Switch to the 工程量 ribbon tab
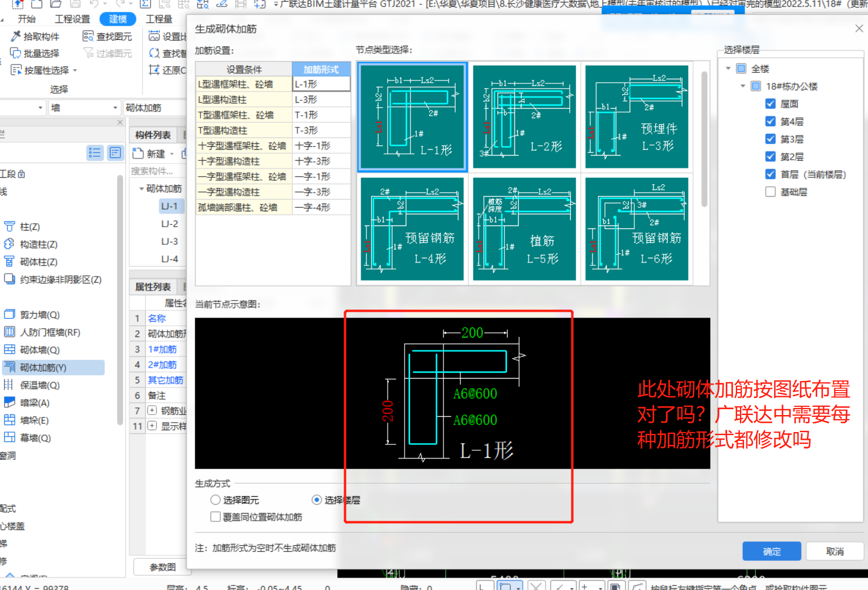 159,18
